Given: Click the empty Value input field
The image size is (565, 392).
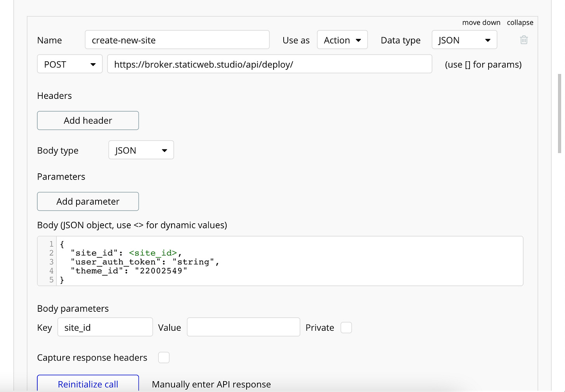Looking at the screenshot, I should point(244,327).
